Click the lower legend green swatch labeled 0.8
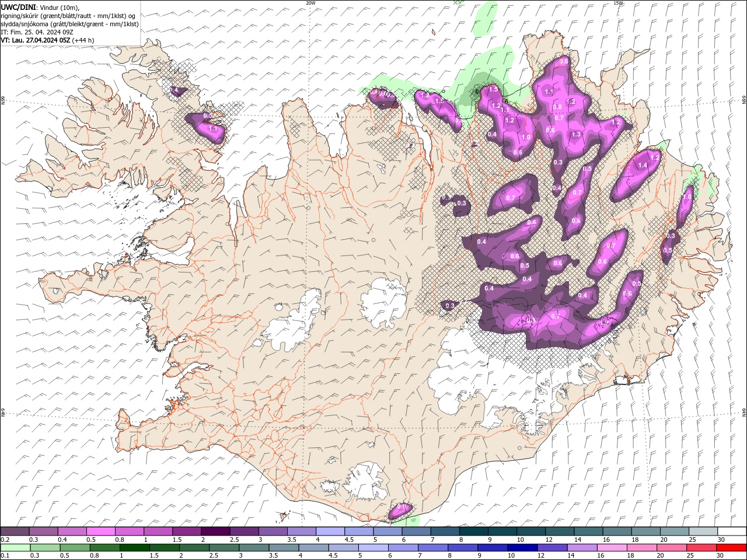Viewport: 747px width, 560px height. pyautogui.click(x=104, y=548)
